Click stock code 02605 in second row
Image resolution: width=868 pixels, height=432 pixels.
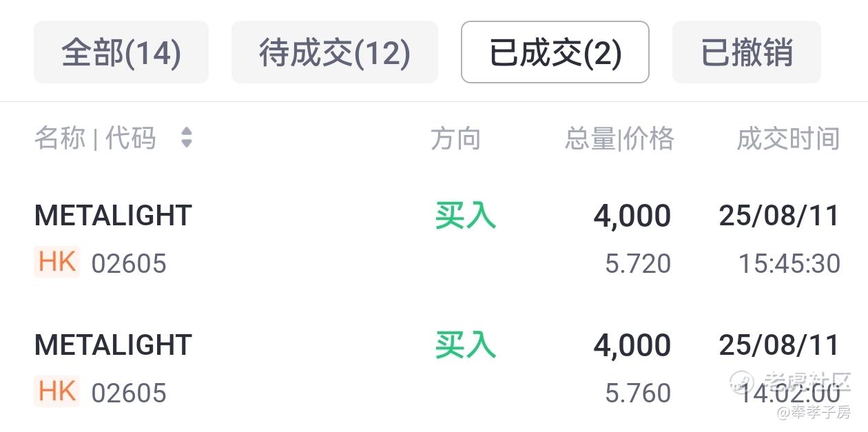(129, 393)
